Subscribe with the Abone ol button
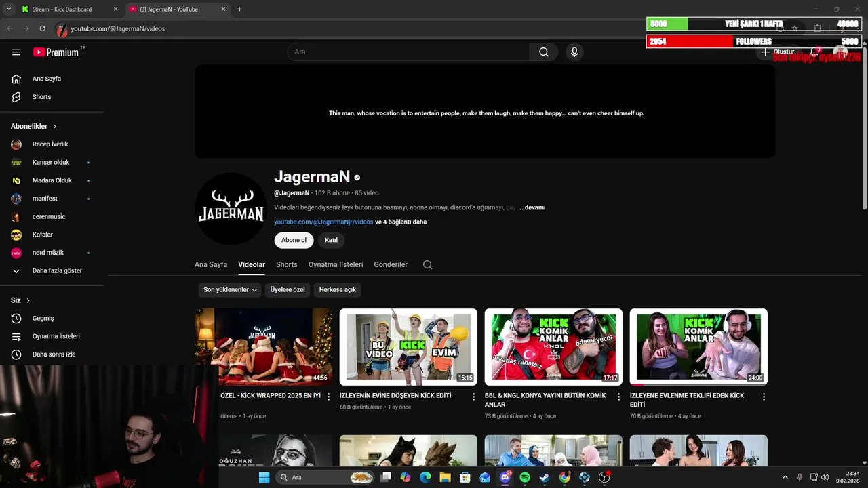This screenshot has width=868, height=488. (294, 240)
